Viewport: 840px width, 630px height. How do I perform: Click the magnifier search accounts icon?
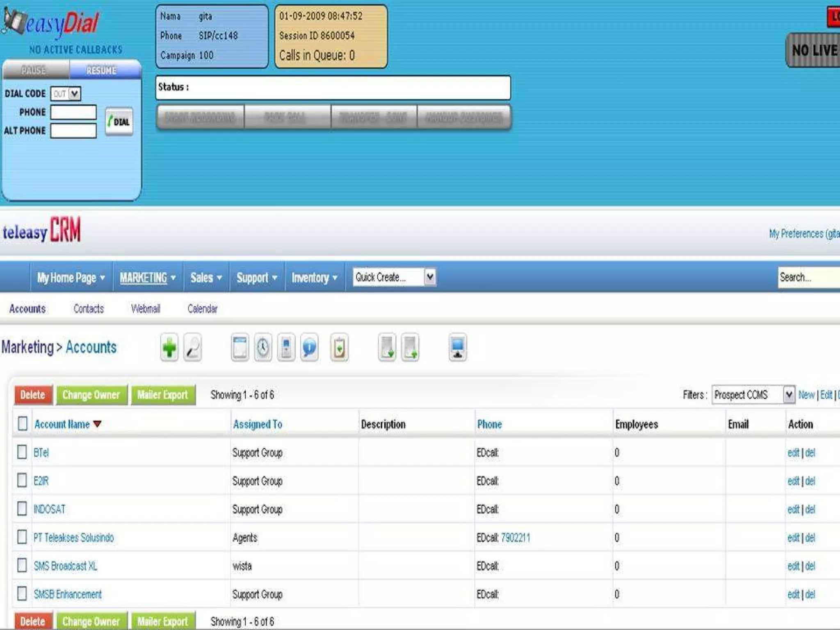pos(192,348)
